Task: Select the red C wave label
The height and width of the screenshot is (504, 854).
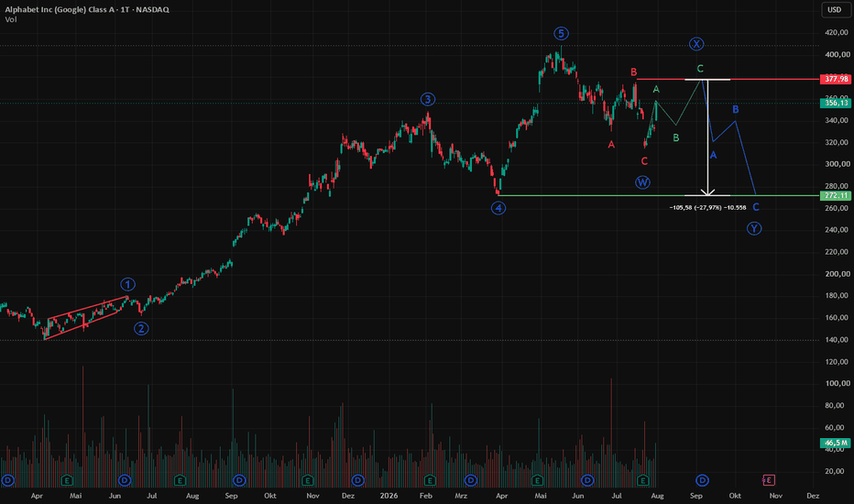Action: pyautogui.click(x=644, y=161)
